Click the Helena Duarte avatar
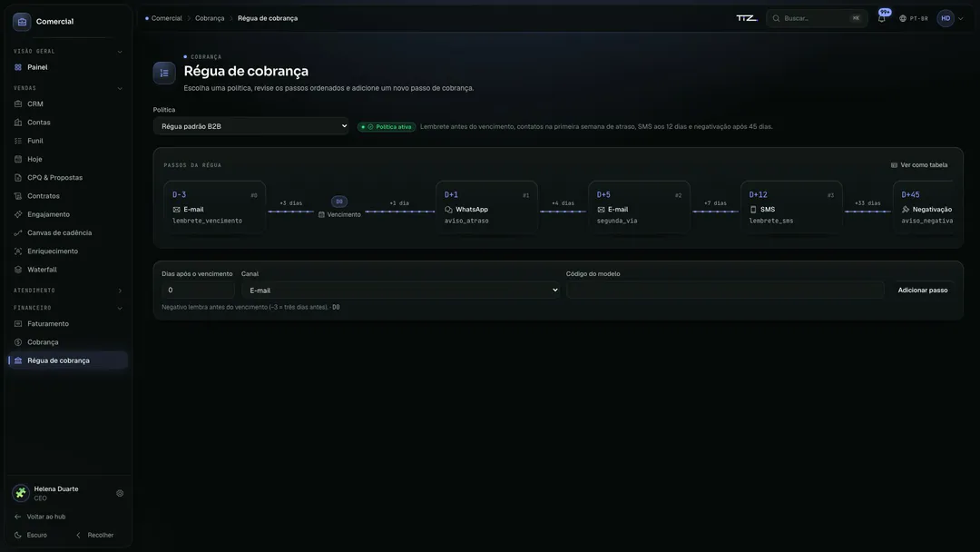Image resolution: width=980 pixels, height=552 pixels. 21,493
